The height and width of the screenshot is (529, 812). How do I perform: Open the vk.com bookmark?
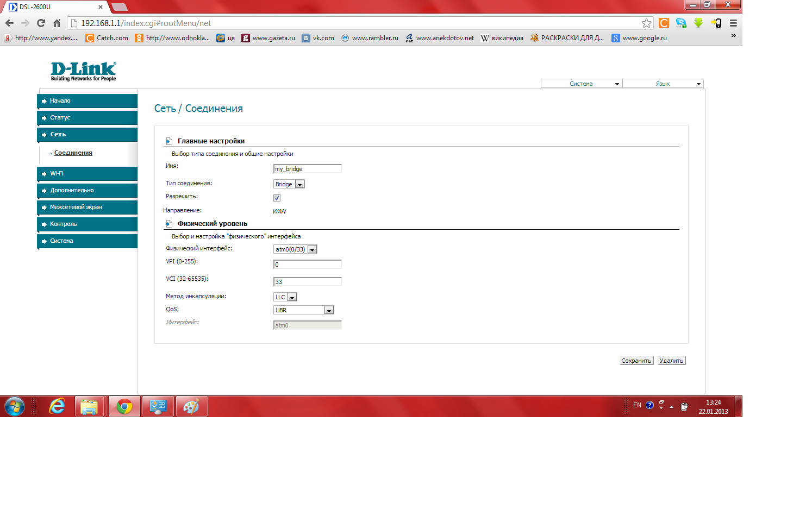click(318, 38)
